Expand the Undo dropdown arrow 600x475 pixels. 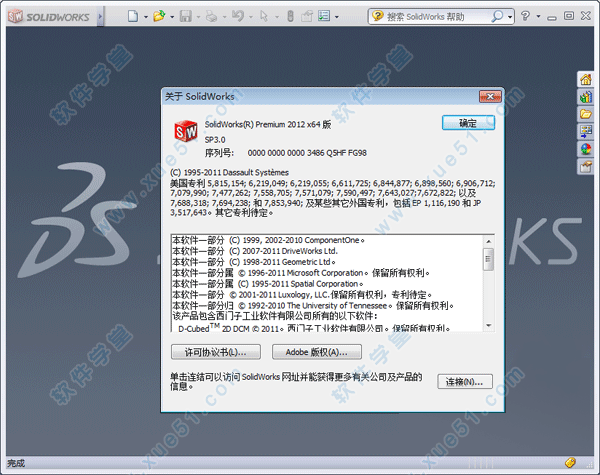point(251,17)
